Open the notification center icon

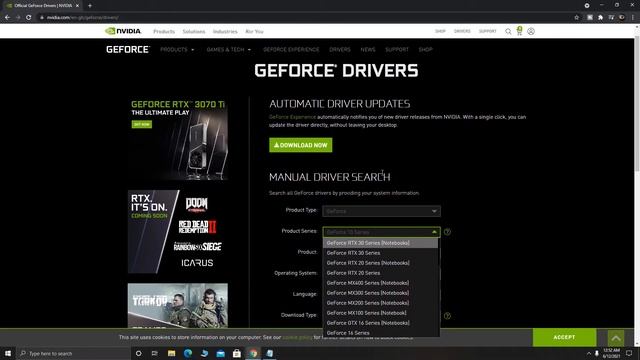(629, 353)
